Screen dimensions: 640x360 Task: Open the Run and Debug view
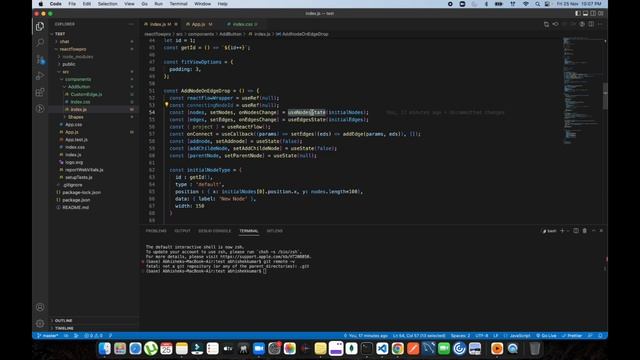tap(40, 76)
